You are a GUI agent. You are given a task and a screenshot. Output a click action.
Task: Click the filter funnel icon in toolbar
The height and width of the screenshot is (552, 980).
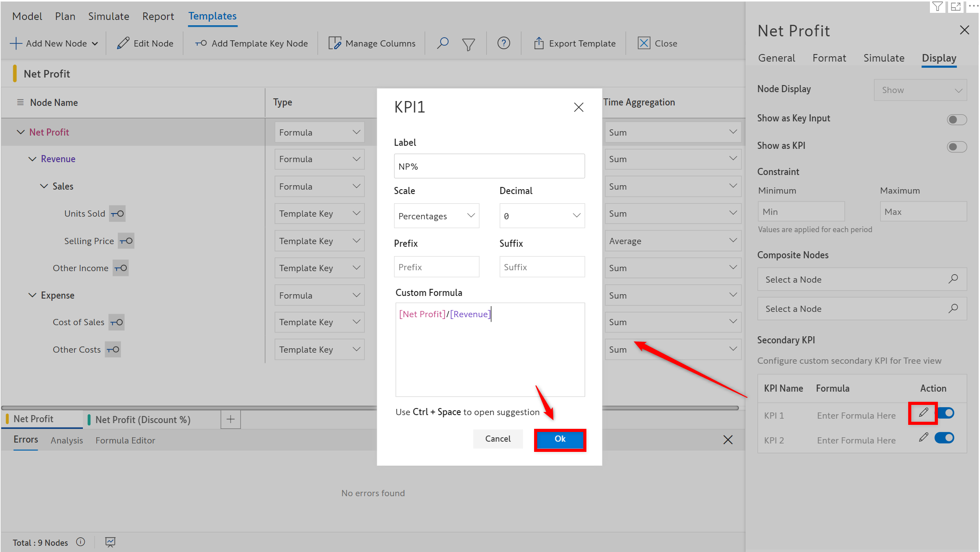[469, 44]
